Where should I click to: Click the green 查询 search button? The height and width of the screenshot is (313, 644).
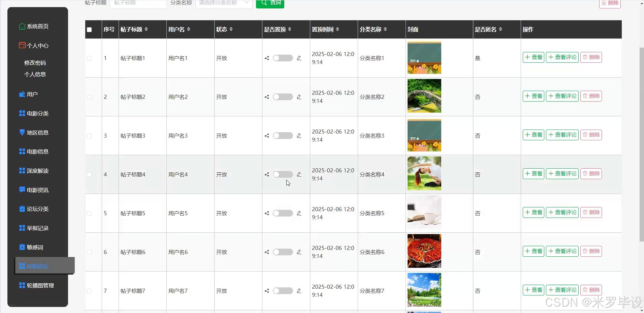270,3
